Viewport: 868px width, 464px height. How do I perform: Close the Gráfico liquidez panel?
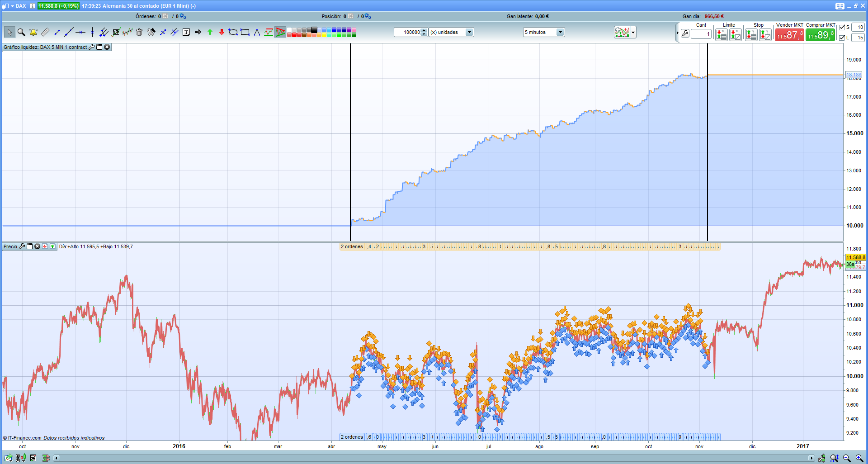[107, 47]
